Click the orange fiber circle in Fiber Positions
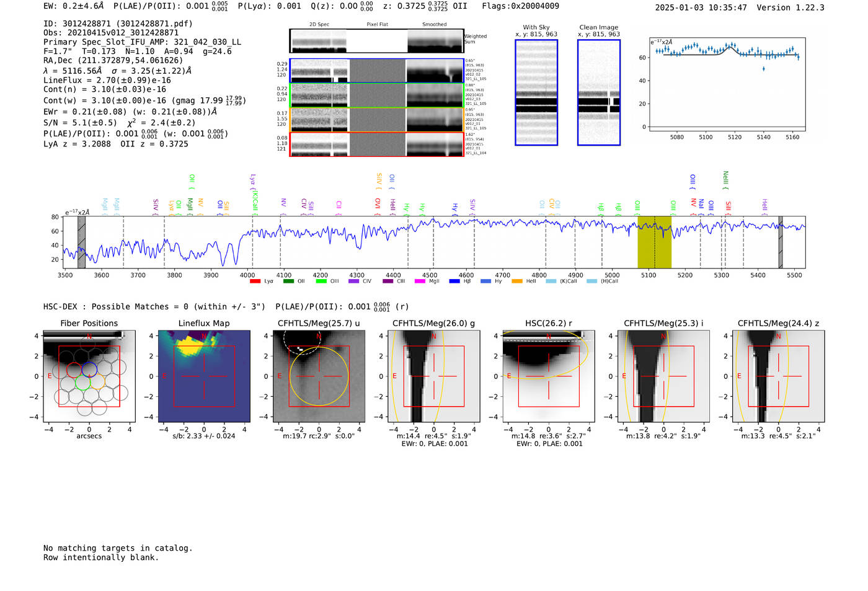 (99, 383)
